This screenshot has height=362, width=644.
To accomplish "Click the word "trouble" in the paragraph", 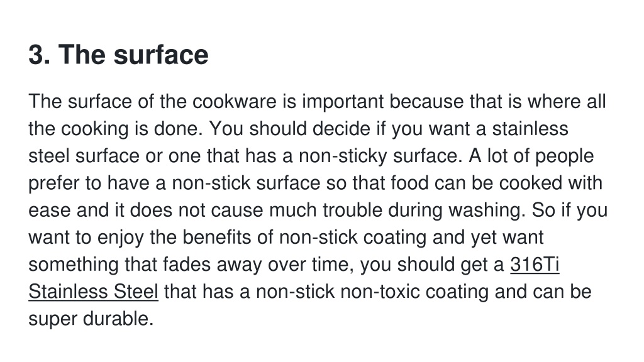I will (352, 210).
